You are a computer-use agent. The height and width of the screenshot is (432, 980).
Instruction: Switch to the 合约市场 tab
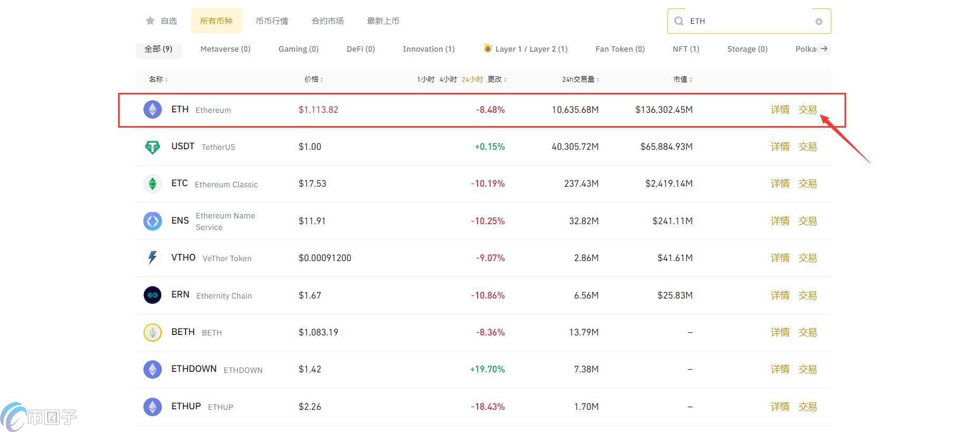click(x=327, y=21)
